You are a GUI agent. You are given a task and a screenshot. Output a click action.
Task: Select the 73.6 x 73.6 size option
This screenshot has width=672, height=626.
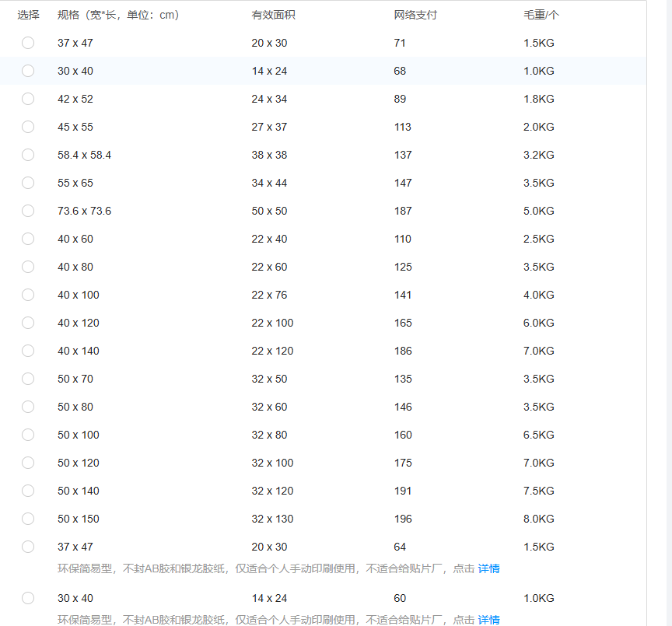(28, 211)
